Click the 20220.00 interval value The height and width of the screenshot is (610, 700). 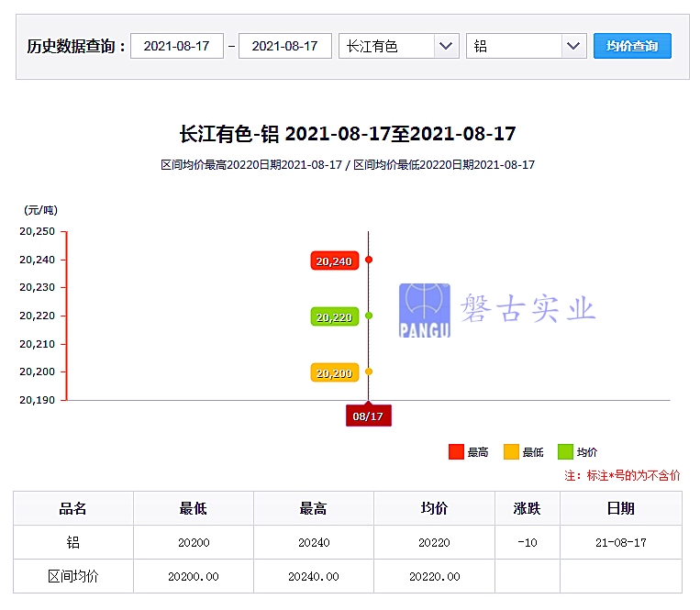point(434,576)
